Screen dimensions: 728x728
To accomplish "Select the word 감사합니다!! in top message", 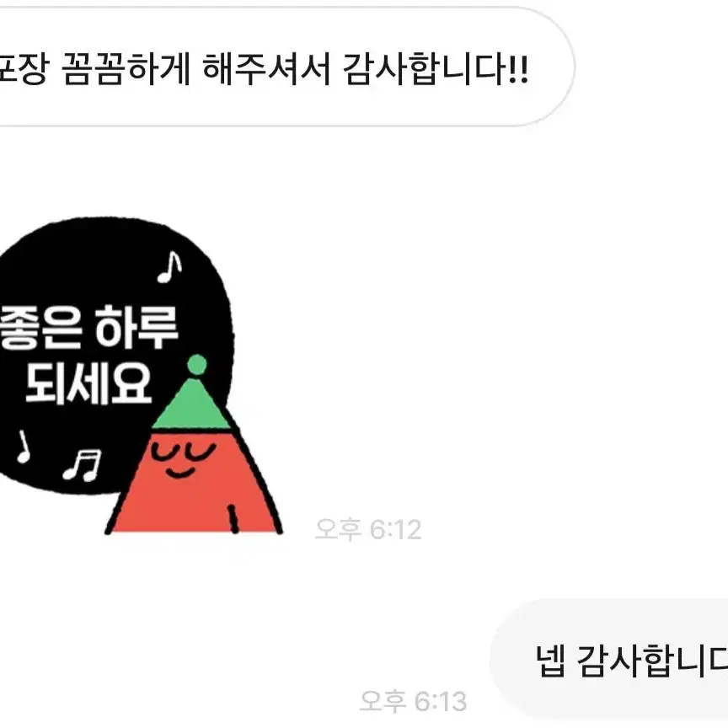I will tap(436, 69).
